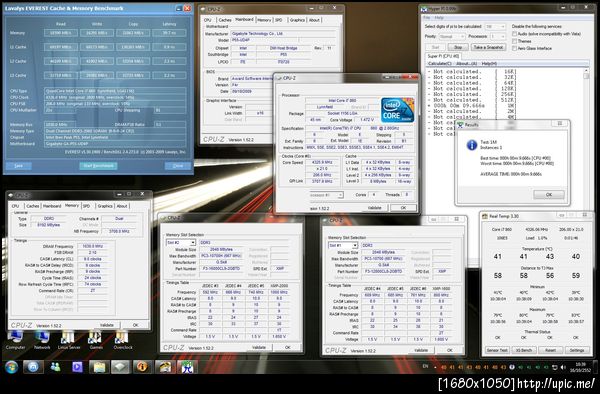Click the Close button in EVEREST benchmark
Image resolution: width=600 pixels, height=394 pixels.
[178, 166]
